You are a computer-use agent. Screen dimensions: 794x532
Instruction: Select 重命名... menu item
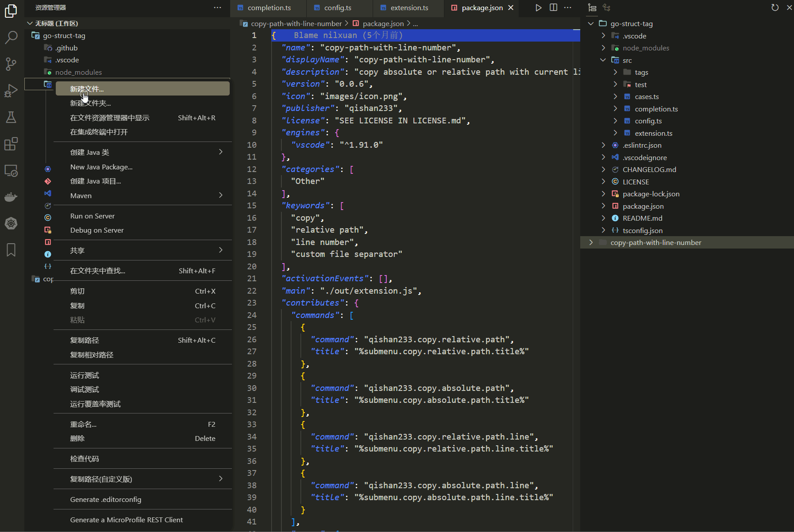click(x=143, y=424)
